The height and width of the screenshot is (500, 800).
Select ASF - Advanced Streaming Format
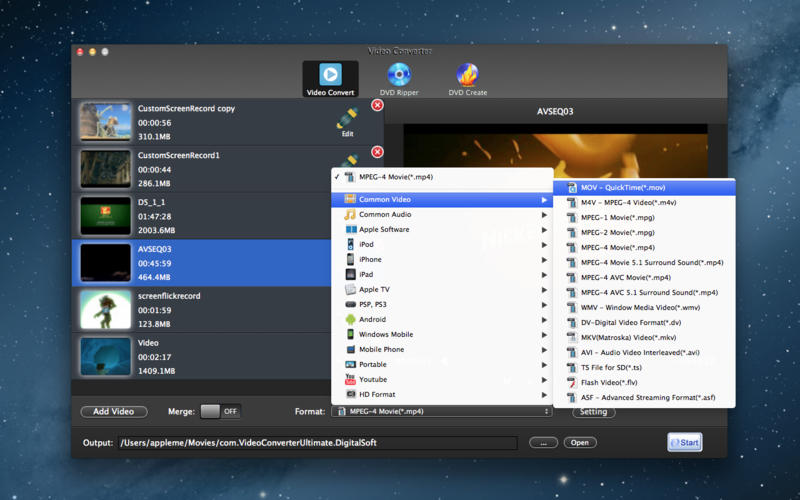click(x=644, y=397)
